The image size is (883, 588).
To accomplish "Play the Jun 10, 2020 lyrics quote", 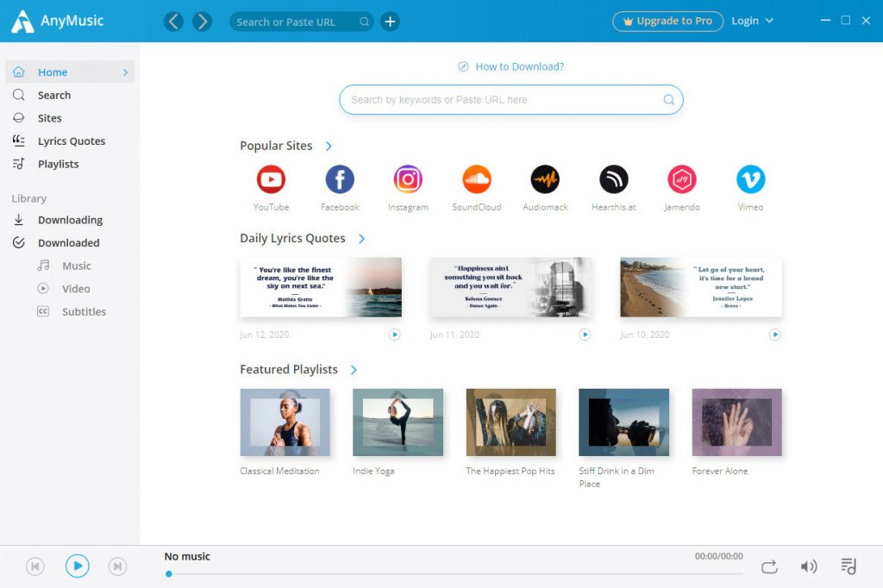I will 775,335.
